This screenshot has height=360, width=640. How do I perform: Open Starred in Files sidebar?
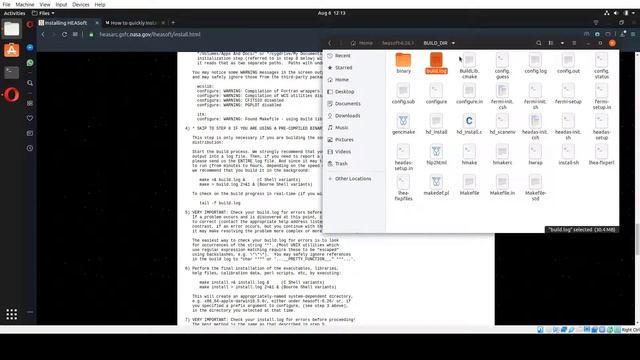click(x=354, y=67)
